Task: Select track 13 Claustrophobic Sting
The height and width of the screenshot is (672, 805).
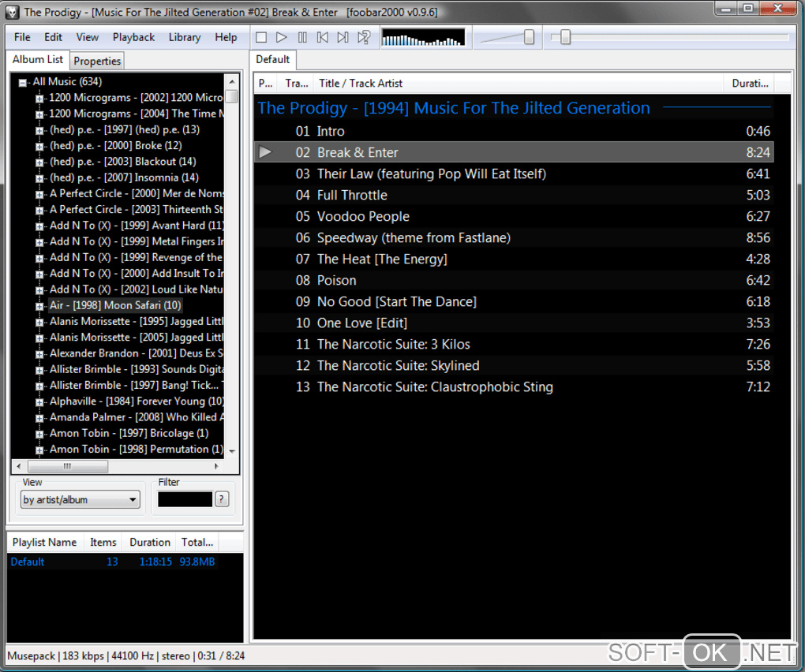Action: point(514,386)
